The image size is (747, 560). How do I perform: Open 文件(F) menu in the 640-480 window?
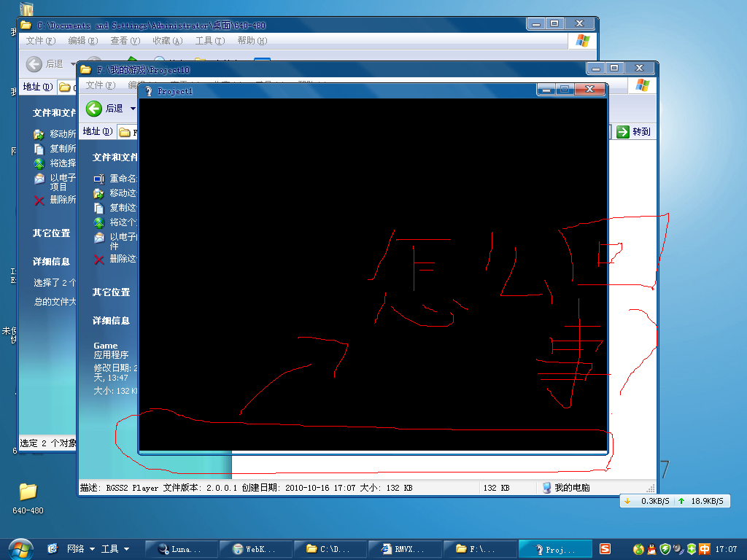(41, 41)
